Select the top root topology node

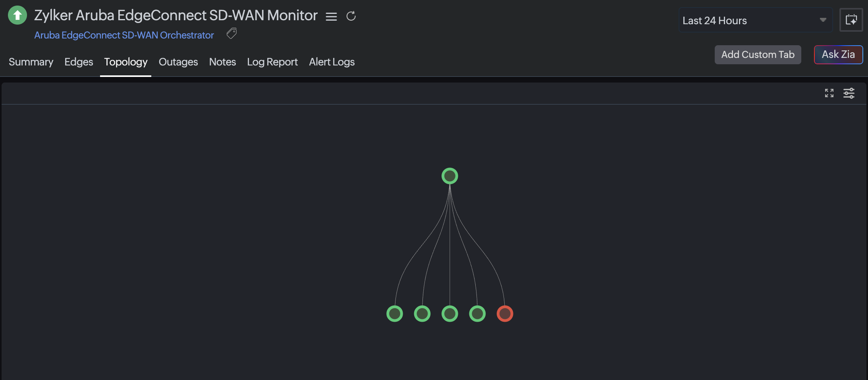450,176
